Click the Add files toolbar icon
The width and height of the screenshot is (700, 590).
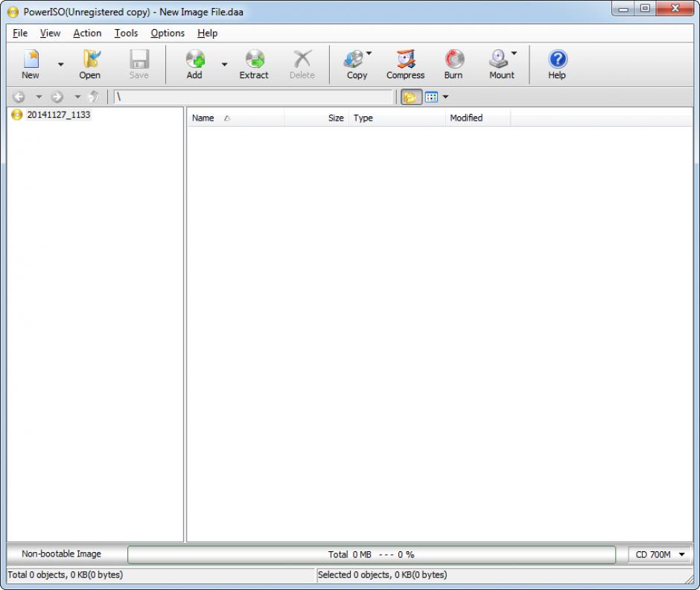(194, 64)
